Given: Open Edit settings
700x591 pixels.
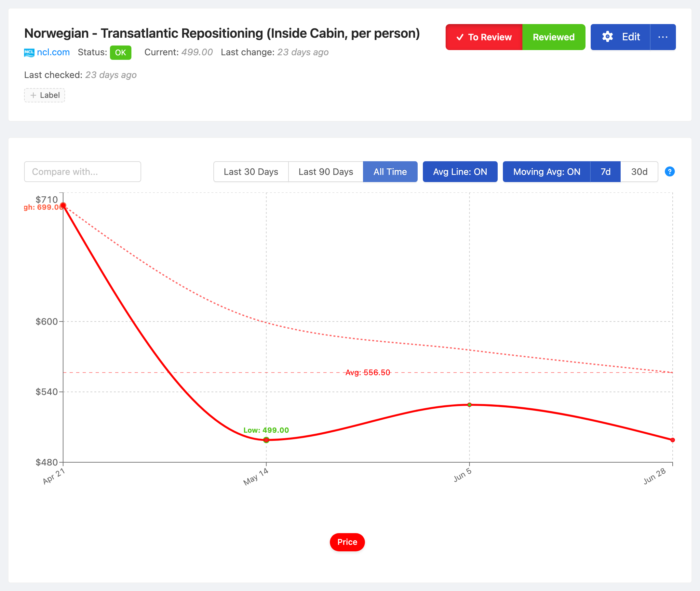Looking at the screenshot, I should click(x=620, y=37).
